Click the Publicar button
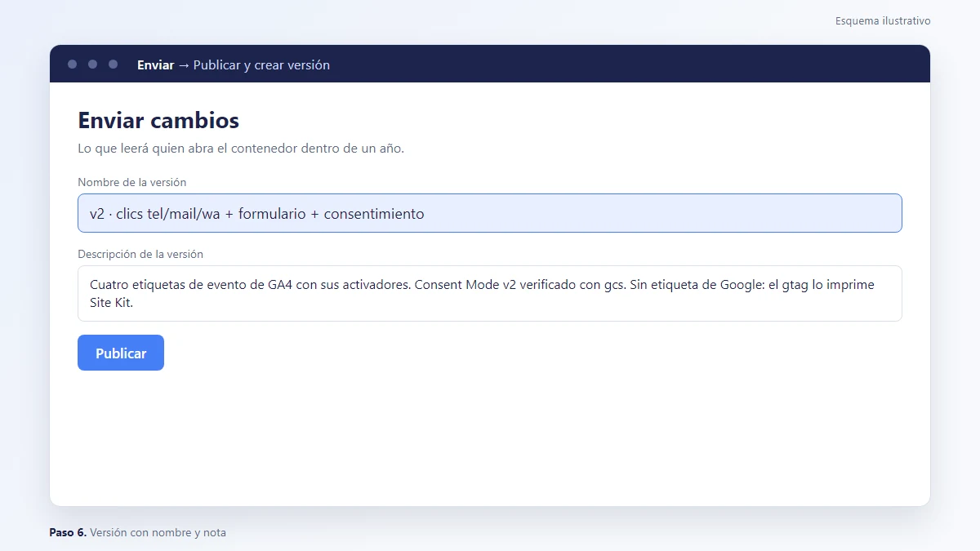This screenshot has width=980, height=551. [x=121, y=353]
